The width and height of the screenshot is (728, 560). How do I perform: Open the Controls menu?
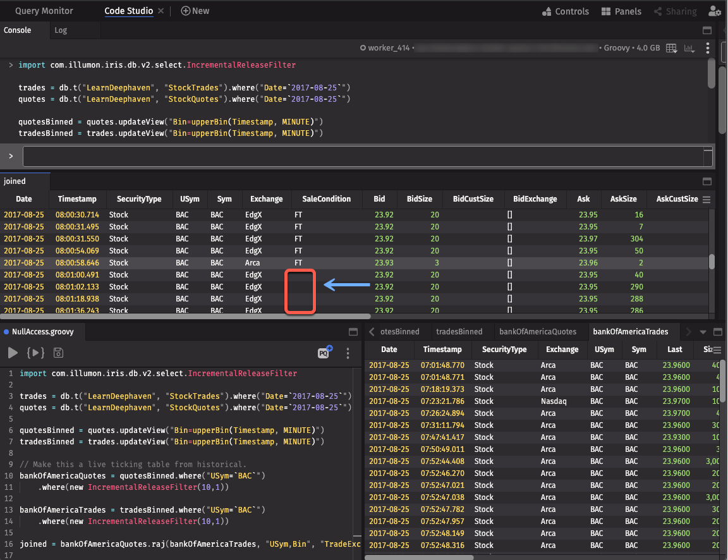point(566,11)
